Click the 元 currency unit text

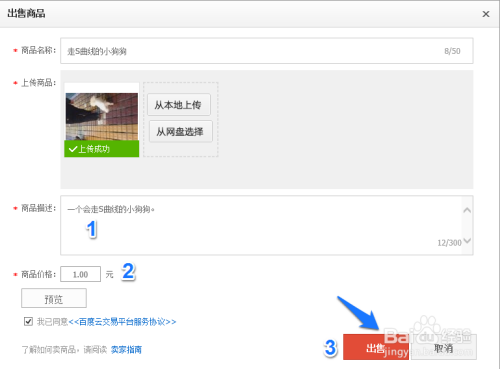109,274
